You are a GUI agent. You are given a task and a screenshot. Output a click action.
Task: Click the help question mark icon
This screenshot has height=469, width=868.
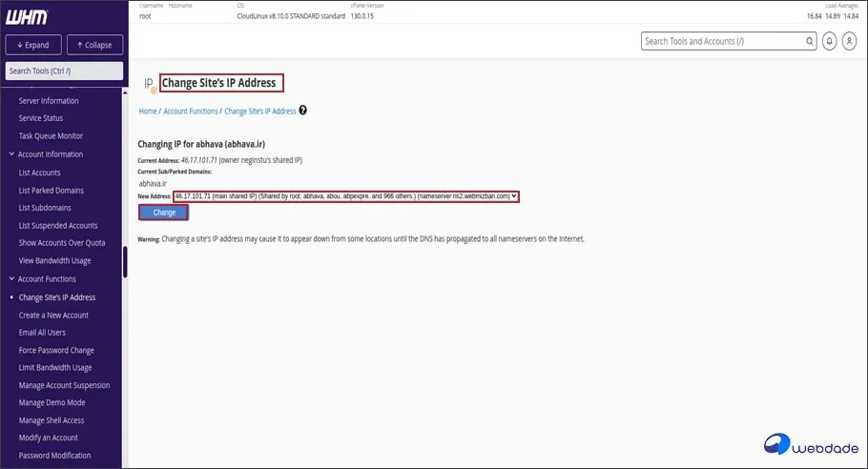pos(303,111)
